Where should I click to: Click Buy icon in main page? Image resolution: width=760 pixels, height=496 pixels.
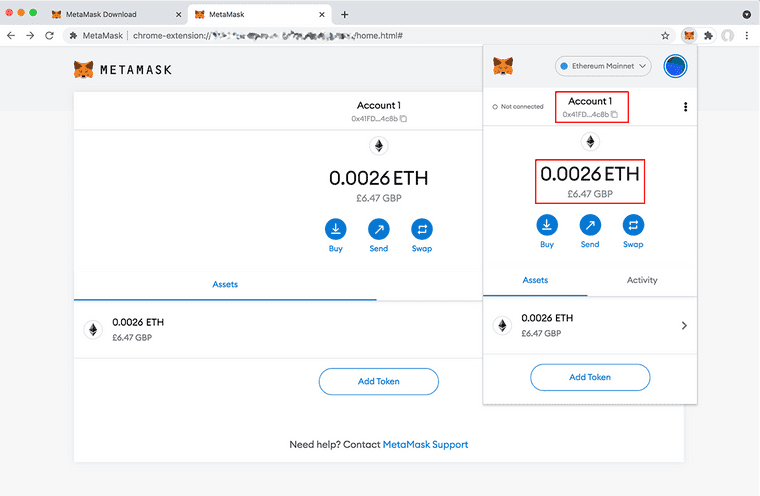pyautogui.click(x=335, y=229)
